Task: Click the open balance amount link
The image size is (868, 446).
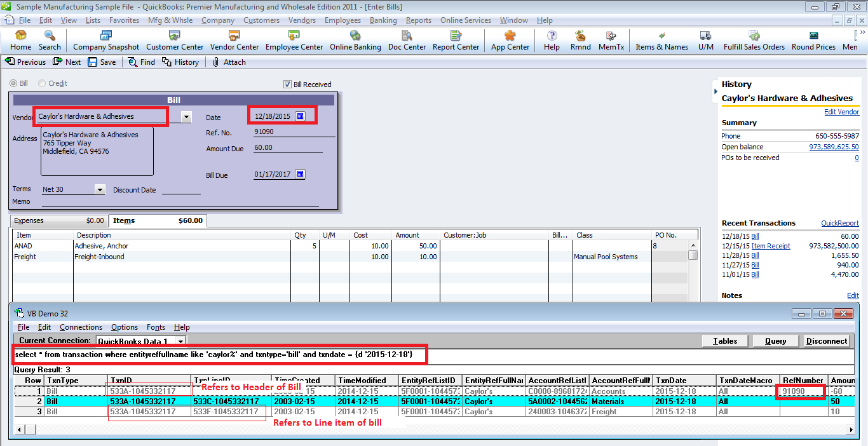Action: (x=834, y=147)
